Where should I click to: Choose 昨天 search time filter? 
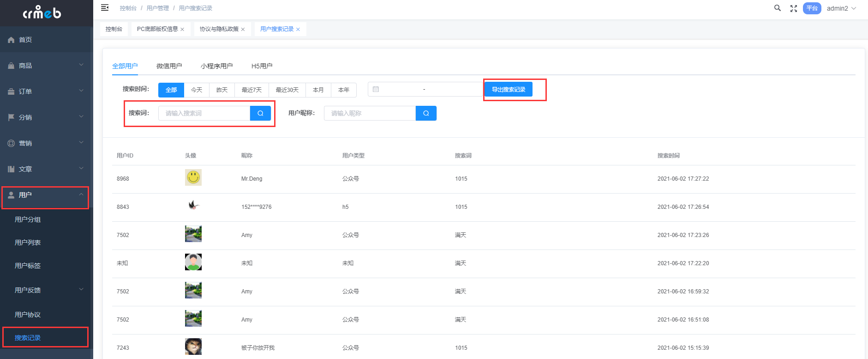click(x=222, y=90)
